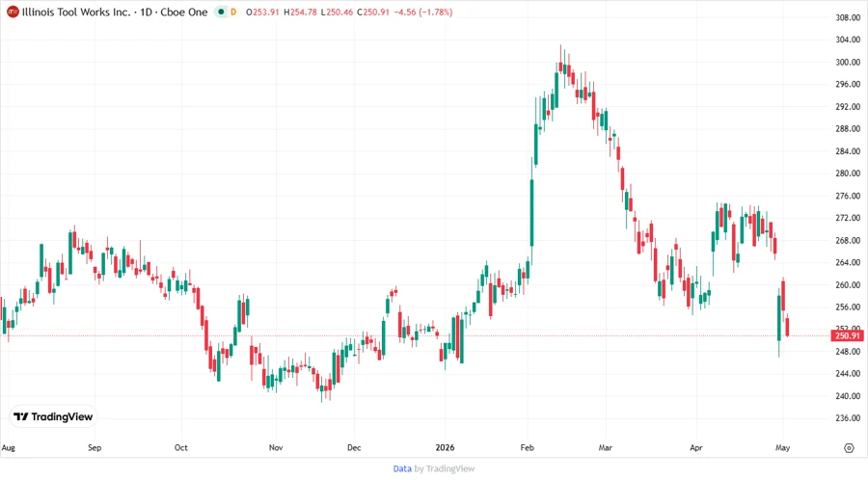This screenshot has height=480, width=868.
Task: Click the 272.00 price axis label
Action: 848,218
